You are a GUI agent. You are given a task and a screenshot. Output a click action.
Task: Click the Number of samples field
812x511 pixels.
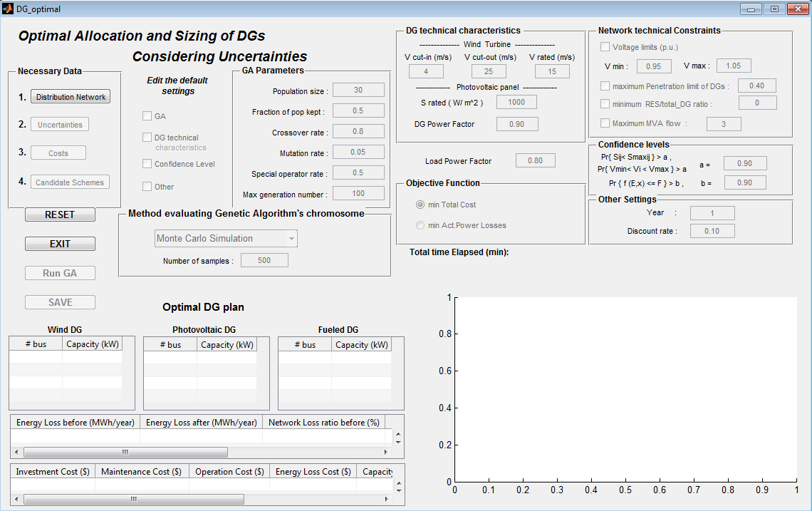pyautogui.click(x=265, y=261)
